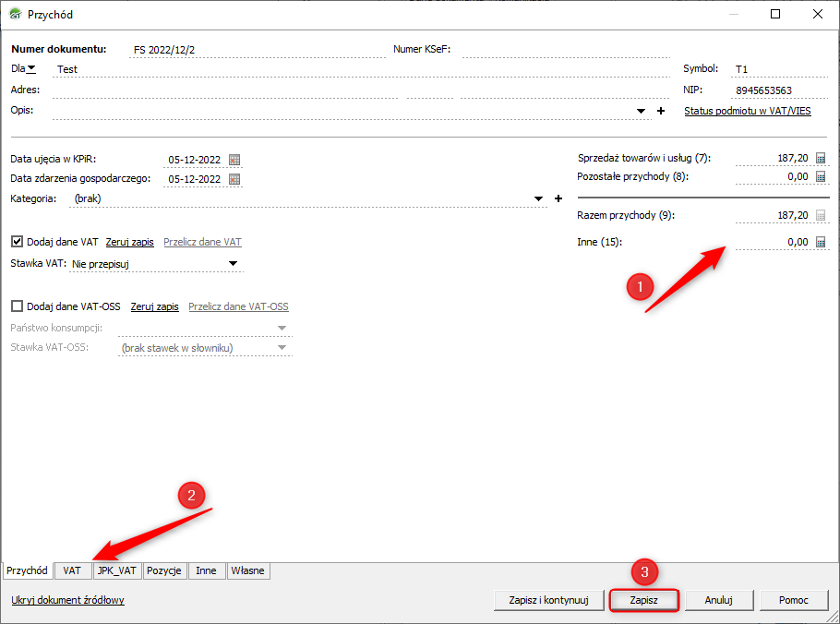Open calendar picker for Data zdarzenia gospodarczego
This screenshot has width=840, height=624.
(234, 179)
